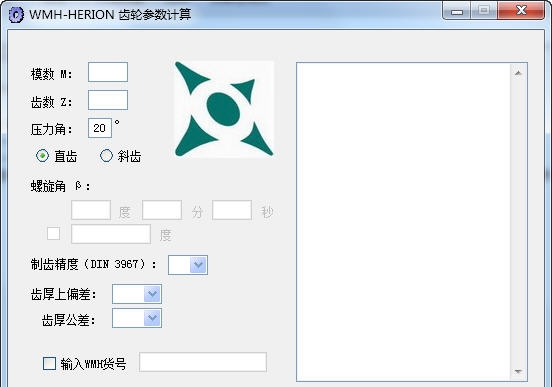552x387 pixels.
Task: Enable the 输入WMH货号 checkbox
Action: 49,363
